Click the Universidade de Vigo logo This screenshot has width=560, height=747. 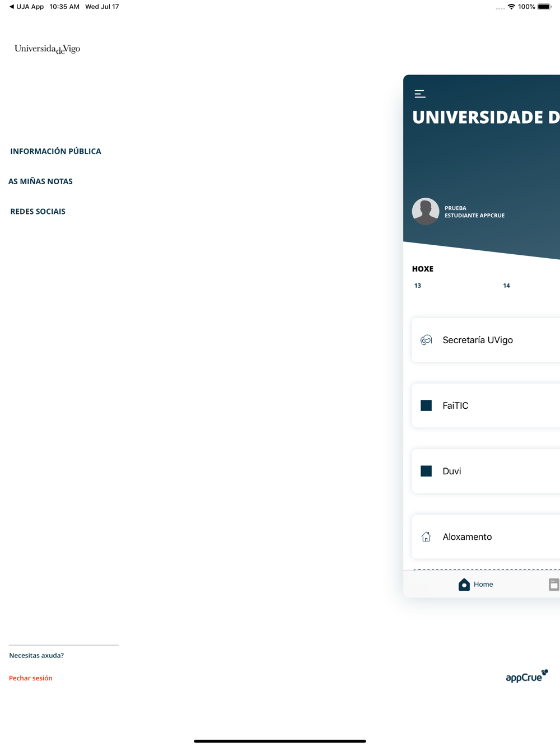[47, 49]
